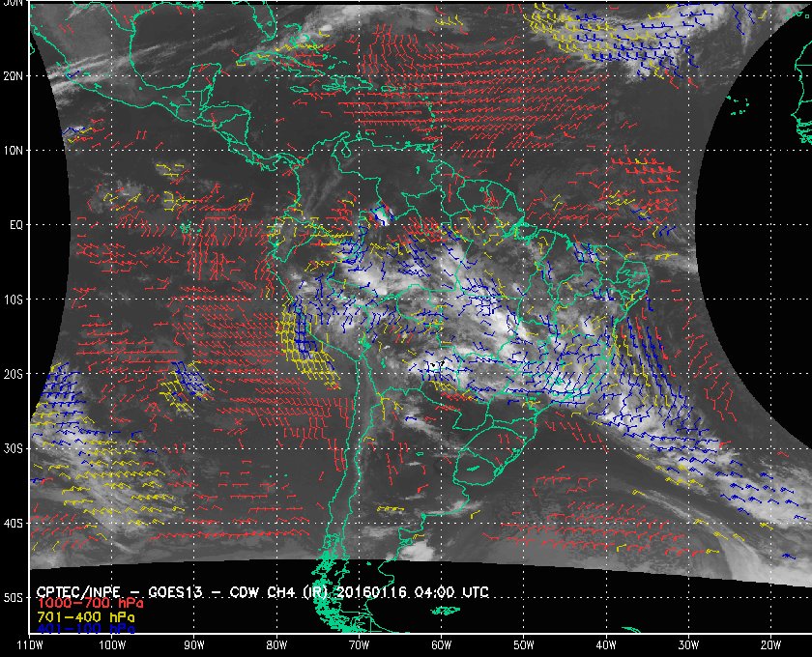Click the 70W longitude label
This screenshot has height=657, width=812.
(x=359, y=644)
